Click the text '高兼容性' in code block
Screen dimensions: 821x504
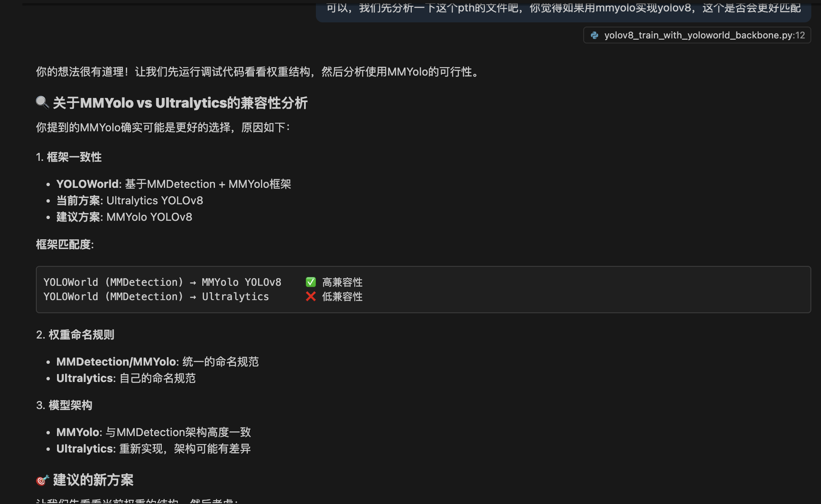pos(343,282)
